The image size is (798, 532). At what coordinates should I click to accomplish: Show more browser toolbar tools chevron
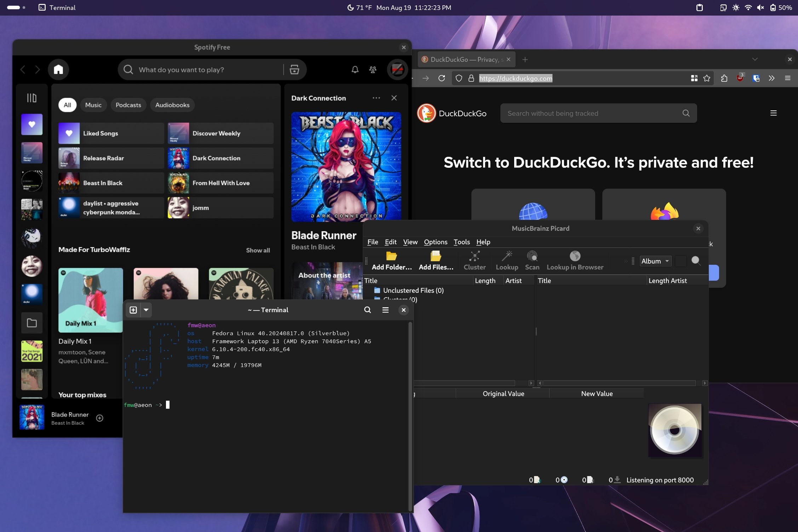point(771,78)
